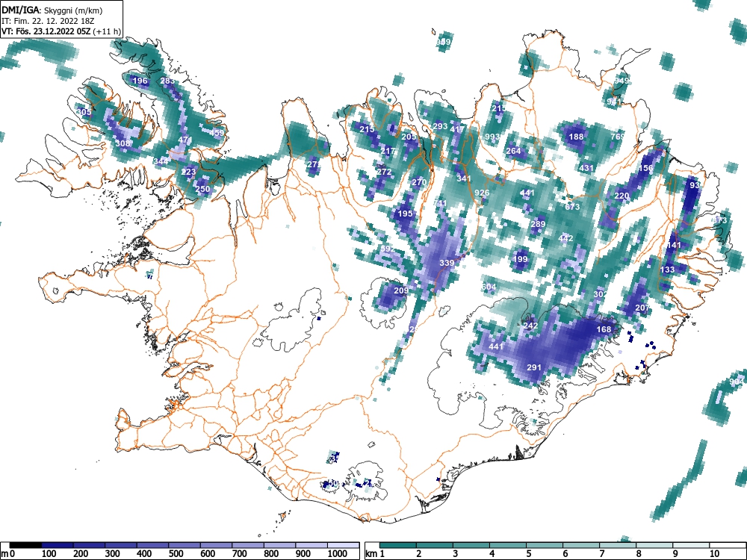Click the visibility value '769' on the map
The width and height of the screenshot is (747, 560).
618,137
